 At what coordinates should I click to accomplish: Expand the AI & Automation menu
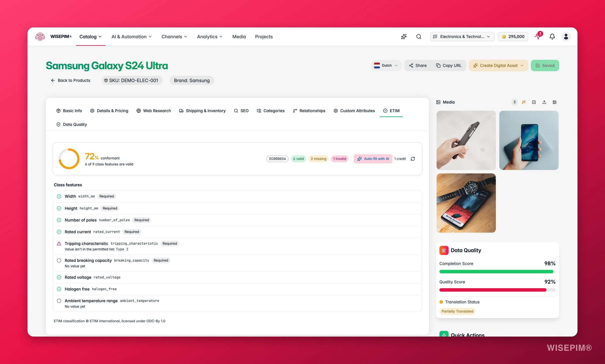pyautogui.click(x=132, y=37)
